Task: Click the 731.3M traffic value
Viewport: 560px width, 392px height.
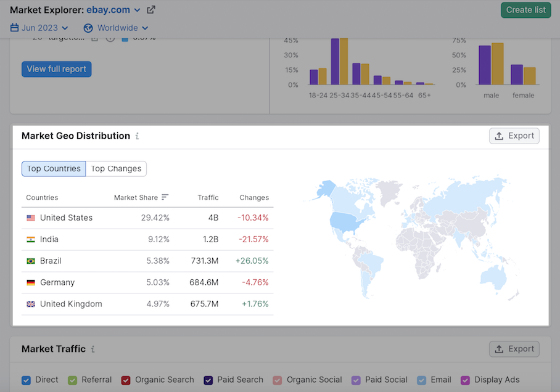Action: point(204,261)
